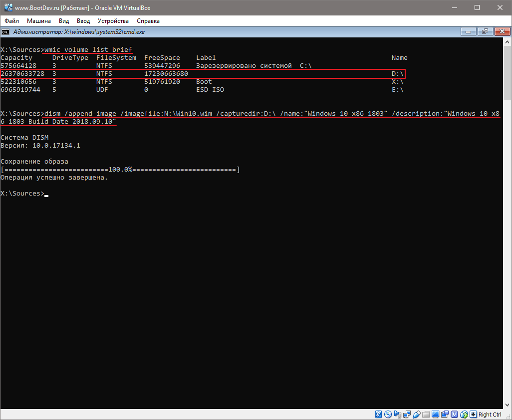
Task: Click the minimize button of the console window
Action: pos(468,31)
